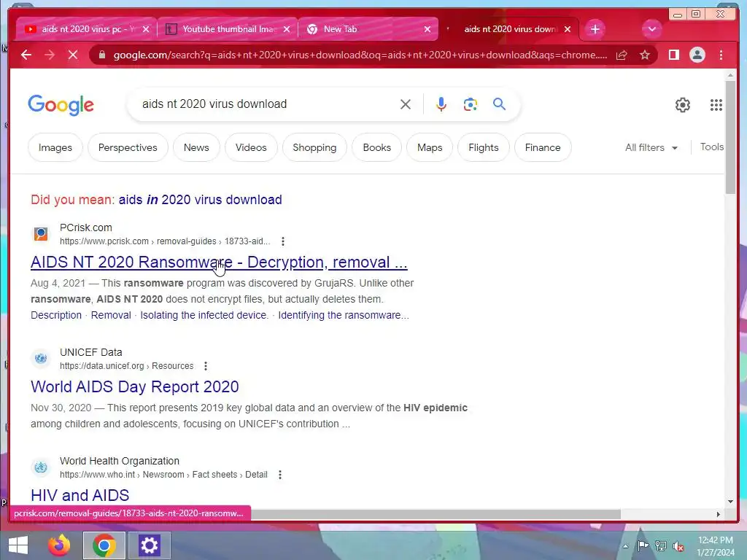Image resolution: width=747 pixels, height=560 pixels.
Task: Open 'Identifying the ransomware' sitelink
Action: click(x=344, y=315)
